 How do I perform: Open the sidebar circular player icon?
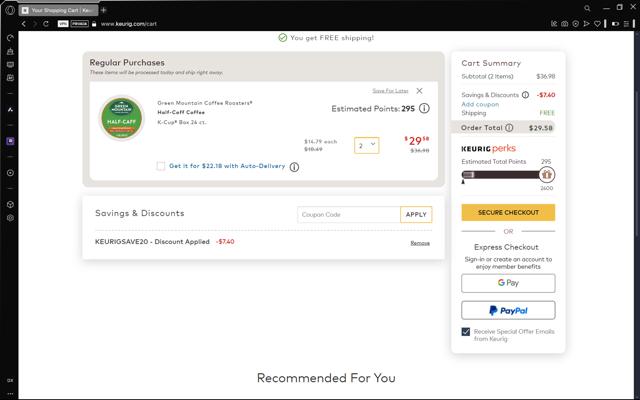(10, 173)
